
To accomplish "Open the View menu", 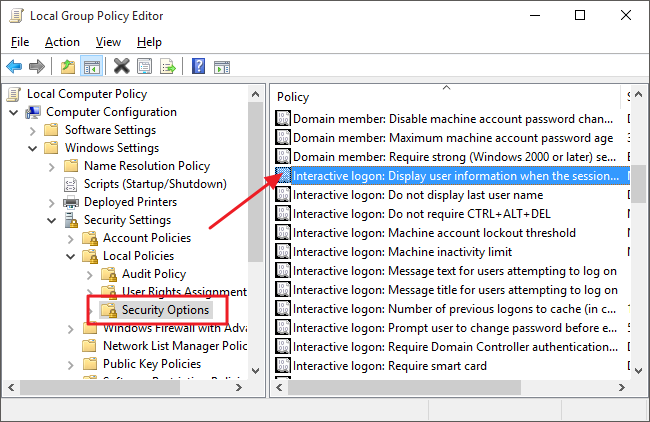I will 108,42.
